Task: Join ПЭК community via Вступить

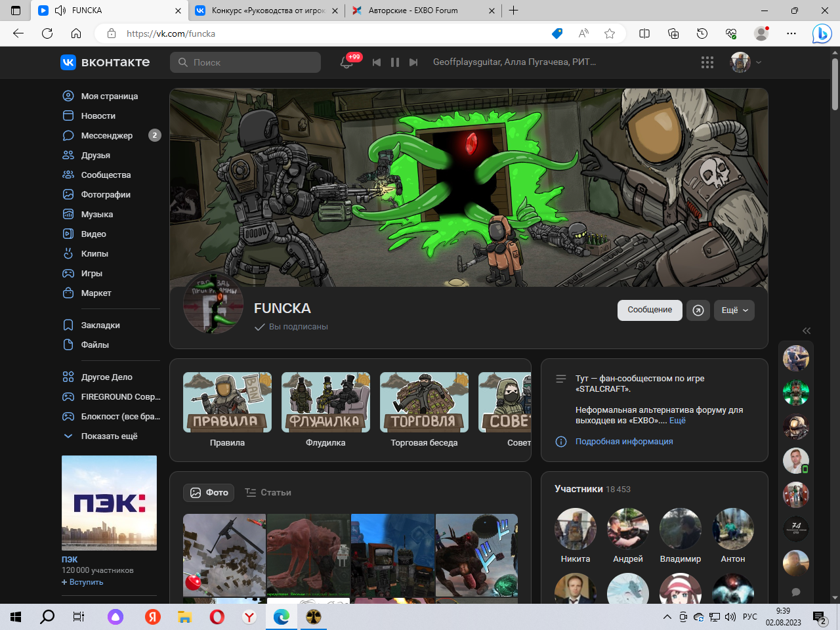Action: pyautogui.click(x=83, y=582)
